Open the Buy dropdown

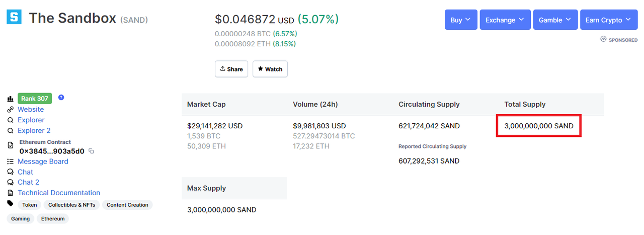tap(460, 20)
